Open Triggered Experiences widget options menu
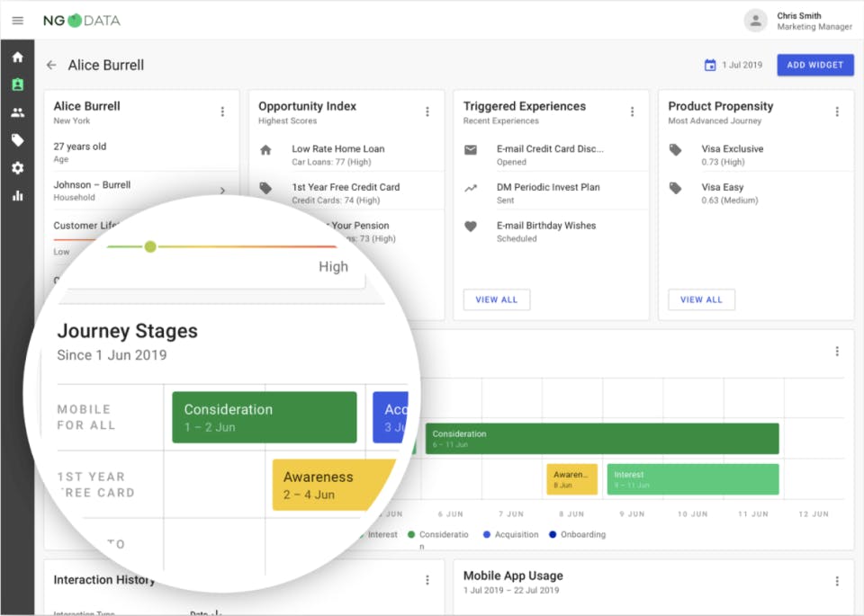 pos(633,112)
